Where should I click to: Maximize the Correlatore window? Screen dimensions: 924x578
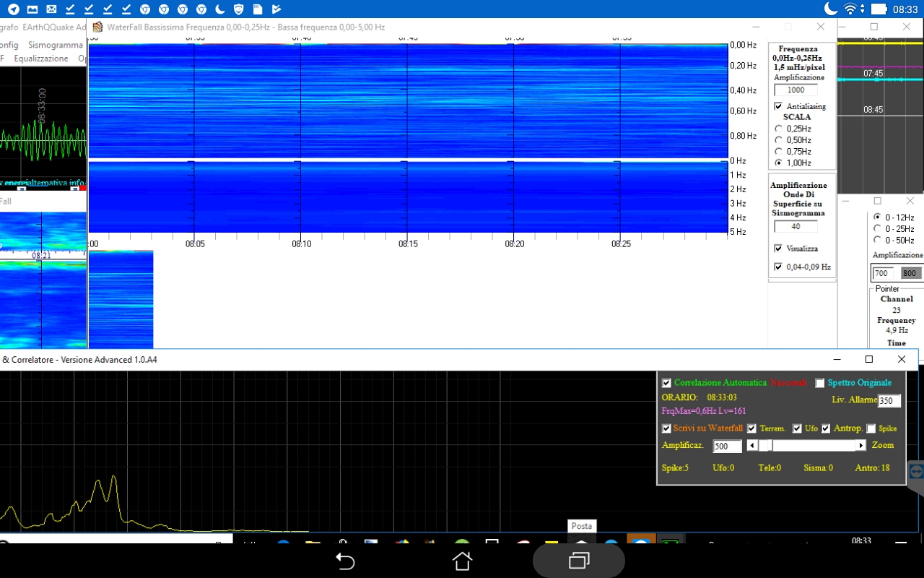(869, 359)
